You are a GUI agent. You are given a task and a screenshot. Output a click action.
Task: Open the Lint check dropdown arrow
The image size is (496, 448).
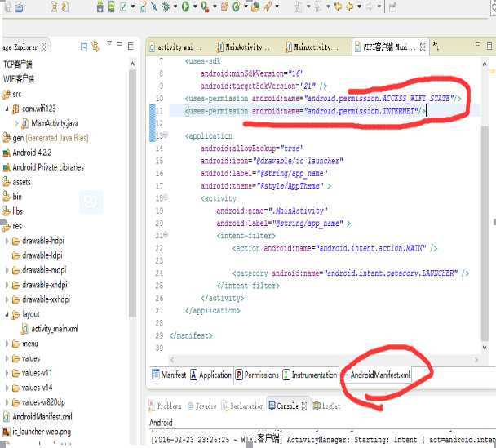(x=133, y=7)
